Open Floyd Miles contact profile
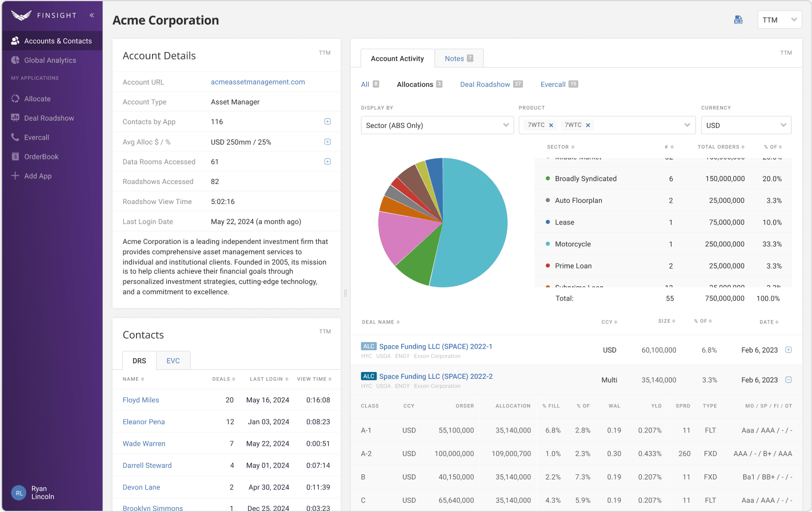This screenshot has width=812, height=512. point(141,400)
